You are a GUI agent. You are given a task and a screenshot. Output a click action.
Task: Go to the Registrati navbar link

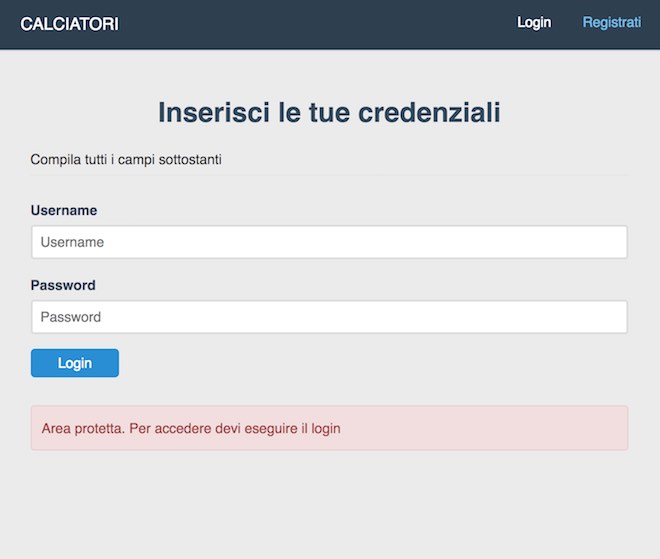611,22
